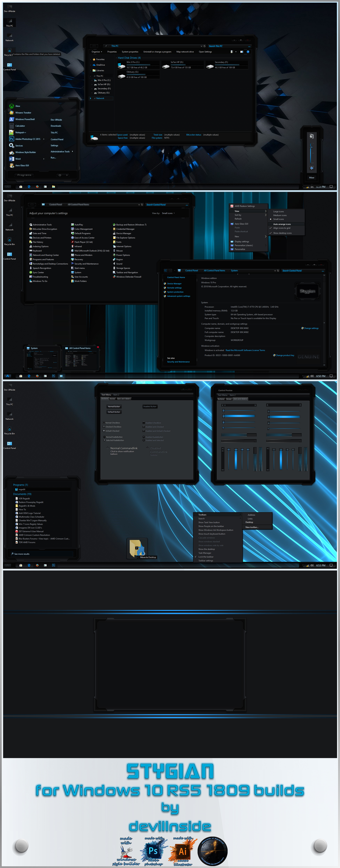Open Flash Player (32-bit) item
Image resolution: width=340 pixels, height=868 pixels.
[x=82, y=242]
